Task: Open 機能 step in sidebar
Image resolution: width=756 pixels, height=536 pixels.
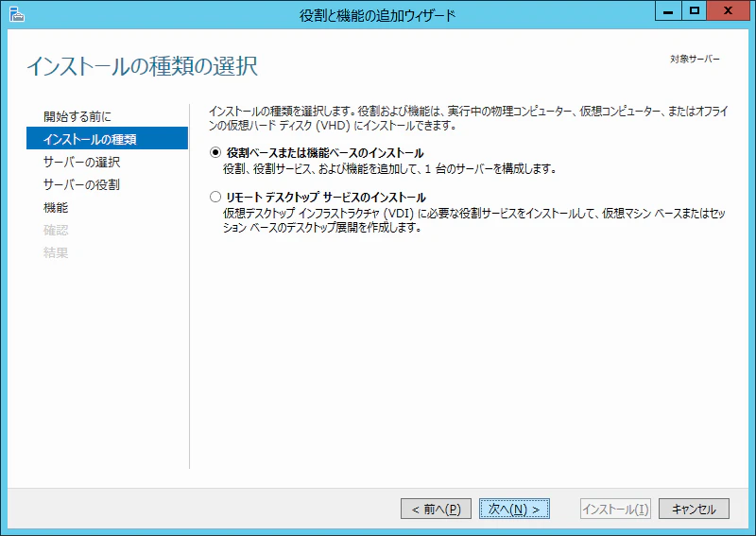Action: 56,207
